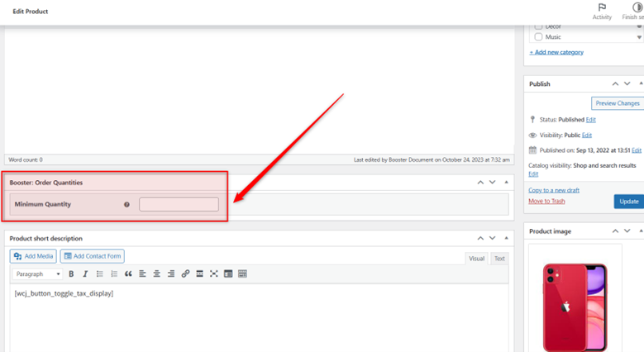Toggle italic formatting in short description editor
The width and height of the screenshot is (644, 352).
click(85, 274)
